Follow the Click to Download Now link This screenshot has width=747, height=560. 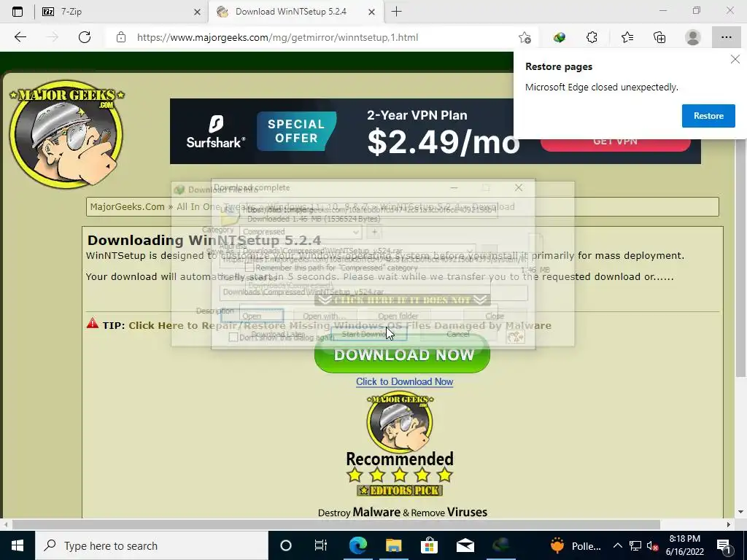(x=404, y=381)
